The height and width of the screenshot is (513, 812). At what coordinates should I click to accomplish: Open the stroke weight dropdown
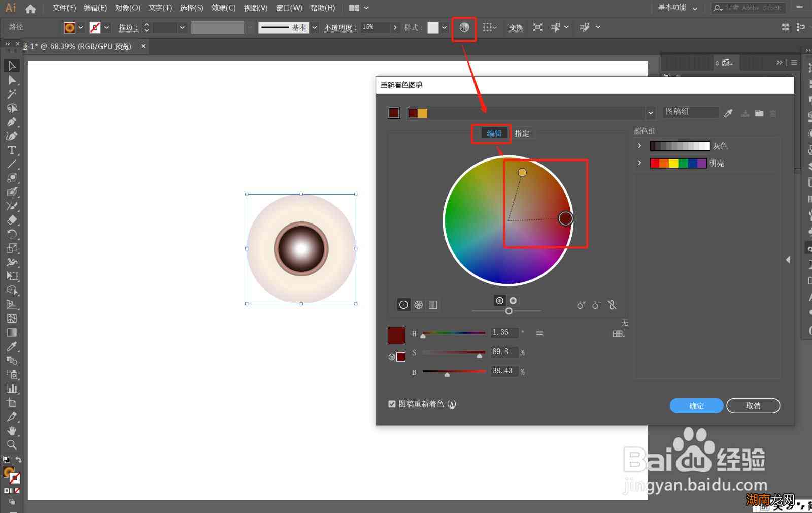click(x=182, y=28)
